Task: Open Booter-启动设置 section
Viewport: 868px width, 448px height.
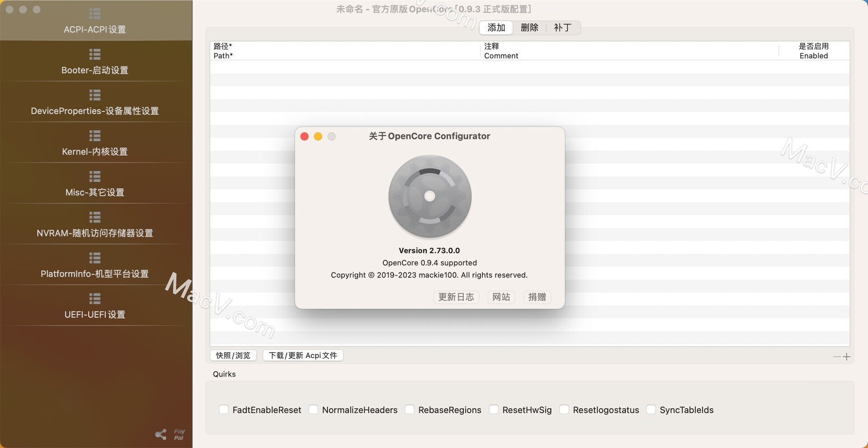Action: point(95,70)
